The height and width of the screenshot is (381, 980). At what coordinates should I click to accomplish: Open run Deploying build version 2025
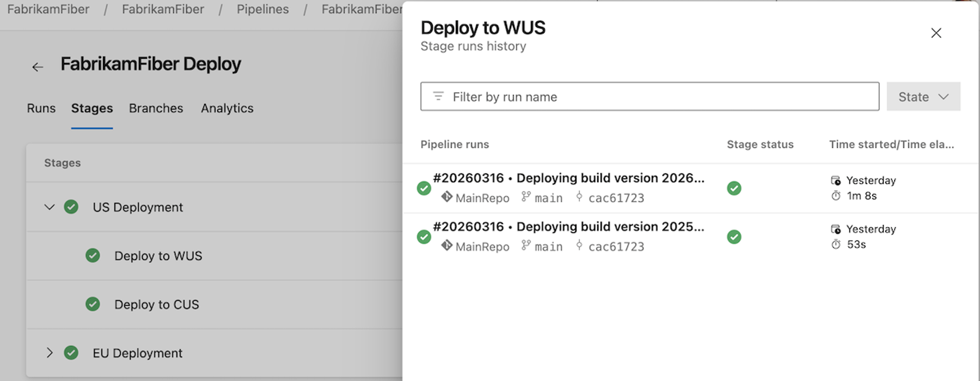point(568,227)
